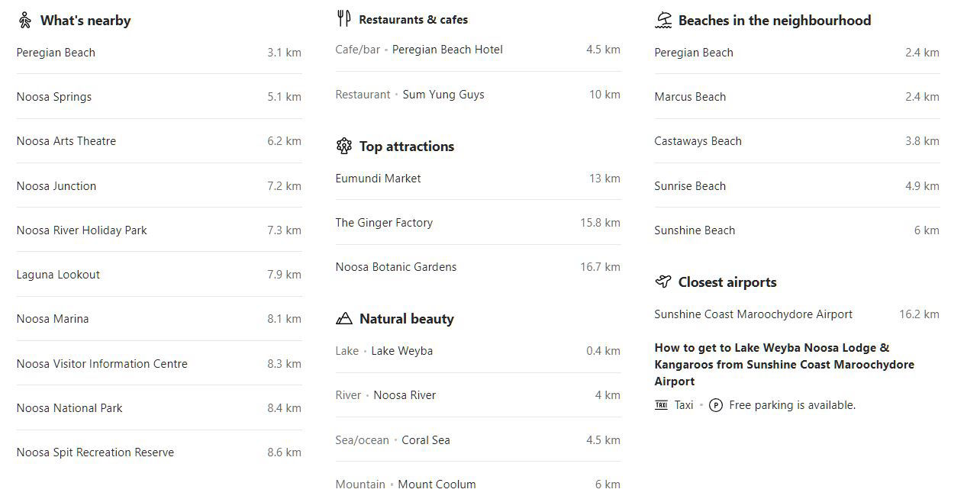Open The Ginger Factory listing

pyautogui.click(x=384, y=223)
